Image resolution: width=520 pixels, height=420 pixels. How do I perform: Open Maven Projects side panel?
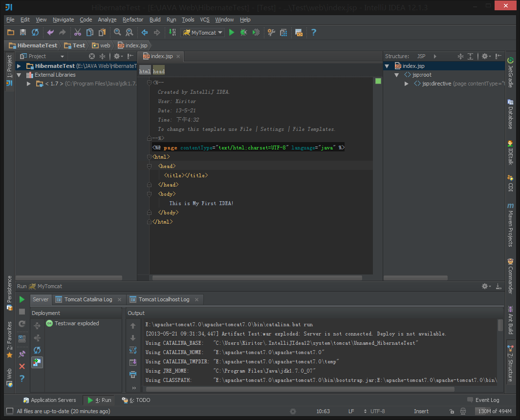510,225
